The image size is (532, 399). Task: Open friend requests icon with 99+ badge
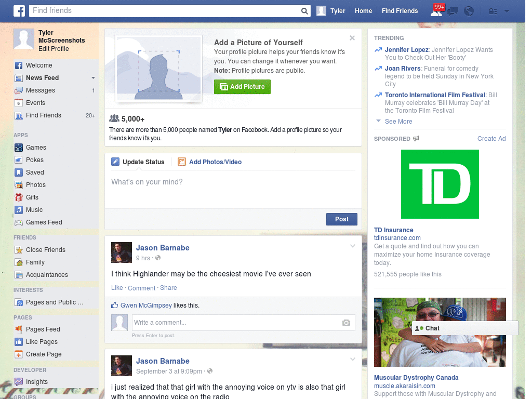pyautogui.click(x=436, y=11)
